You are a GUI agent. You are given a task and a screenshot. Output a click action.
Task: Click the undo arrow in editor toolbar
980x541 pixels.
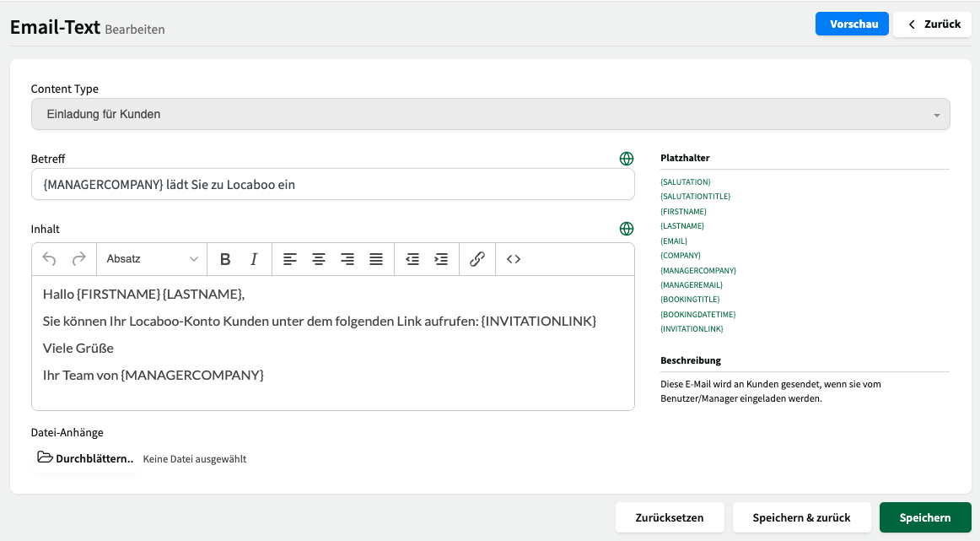click(x=50, y=259)
